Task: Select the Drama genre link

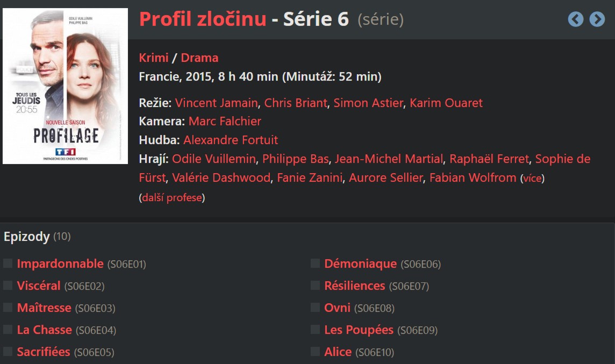Action: 199,58
